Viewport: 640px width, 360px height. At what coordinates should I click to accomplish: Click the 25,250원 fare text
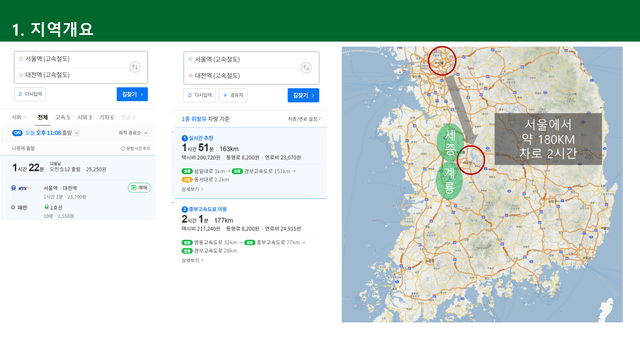pyautogui.click(x=96, y=169)
